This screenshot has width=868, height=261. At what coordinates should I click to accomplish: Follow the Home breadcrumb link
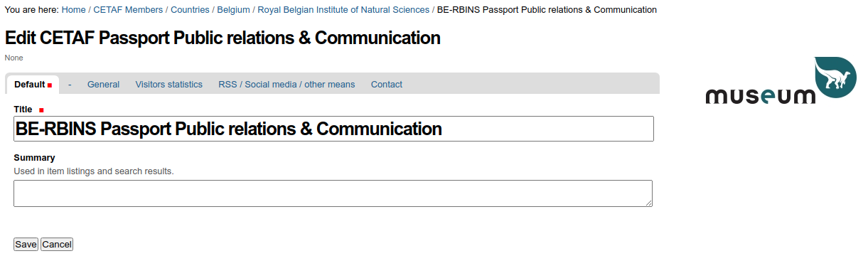(74, 10)
